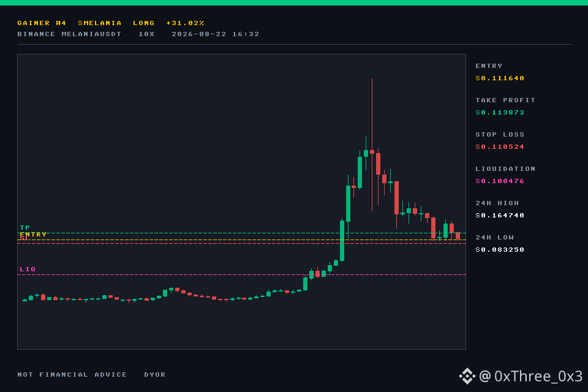Click the @0xThree_0x3 username text

(x=530, y=376)
